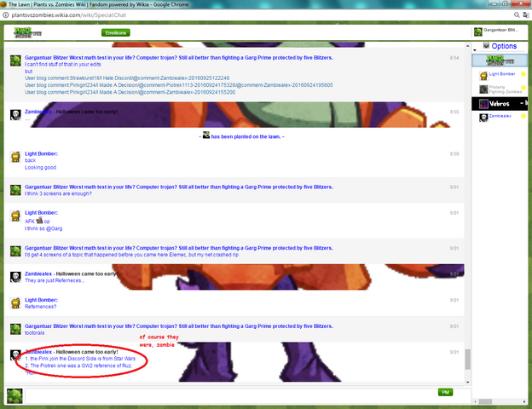Click the star badge beside Protanly Fighting Zombies
This screenshot has height=409, width=532.
523,88
